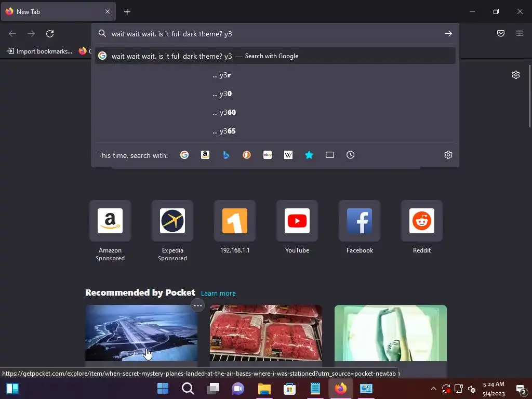Open Save to Pocket button

click(501, 33)
